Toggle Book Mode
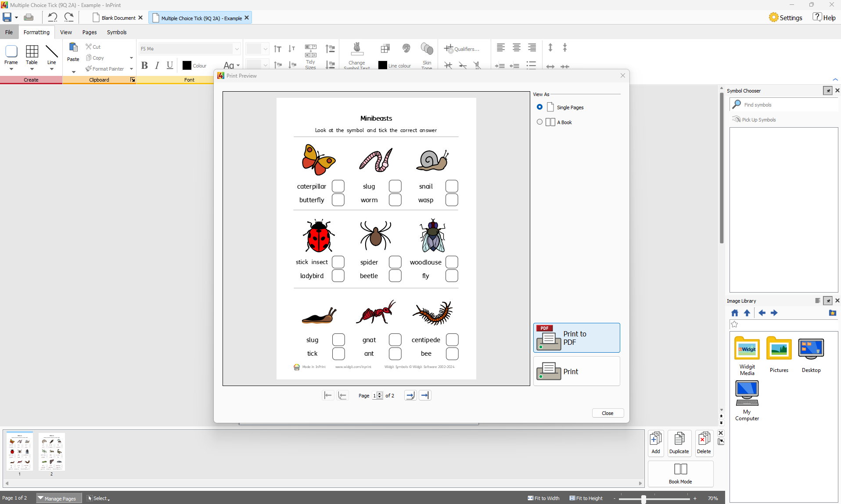 pyautogui.click(x=680, y=473)
